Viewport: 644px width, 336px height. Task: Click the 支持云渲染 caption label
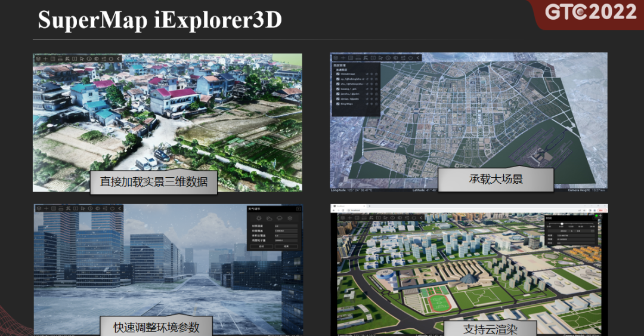pos(490,329)
